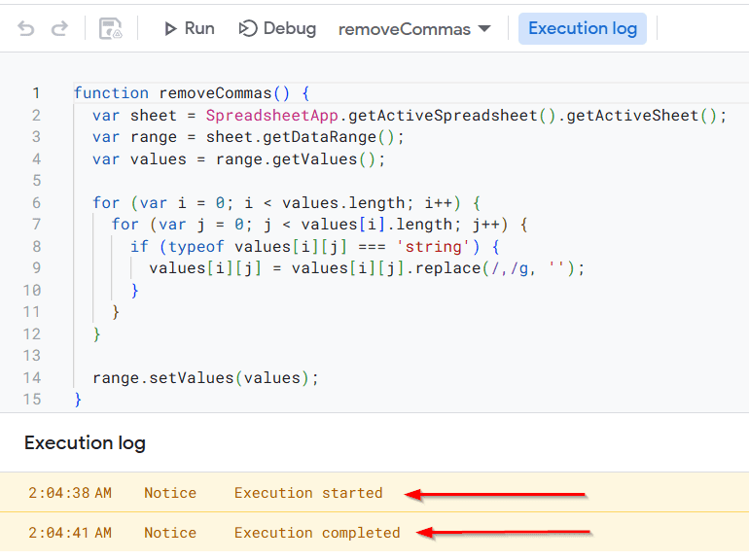This screenshot has height=560, width=749.
Task: Click the typeof keyword on line 8
Action: pos(196,247)
